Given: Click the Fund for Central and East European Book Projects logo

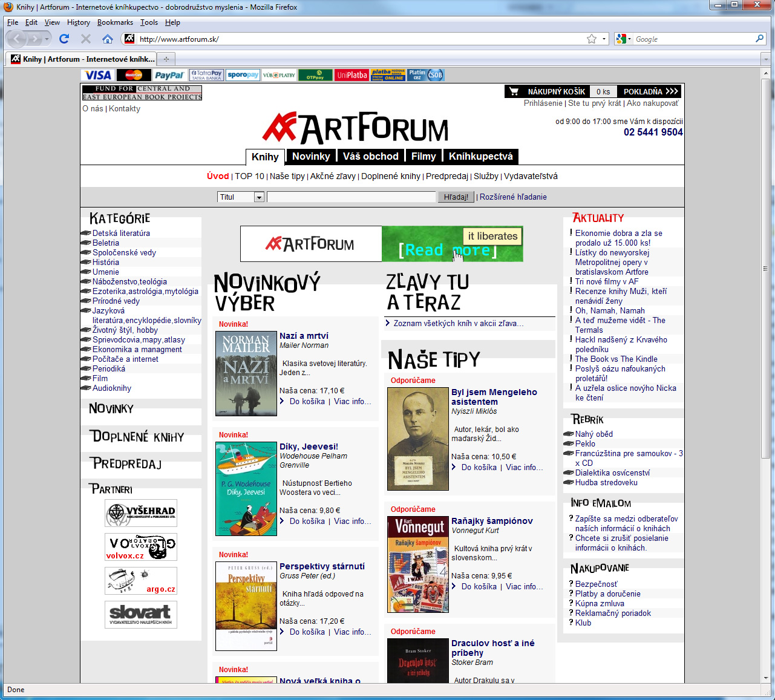Looking at the screenshot, I should click(x=142, y=93).
